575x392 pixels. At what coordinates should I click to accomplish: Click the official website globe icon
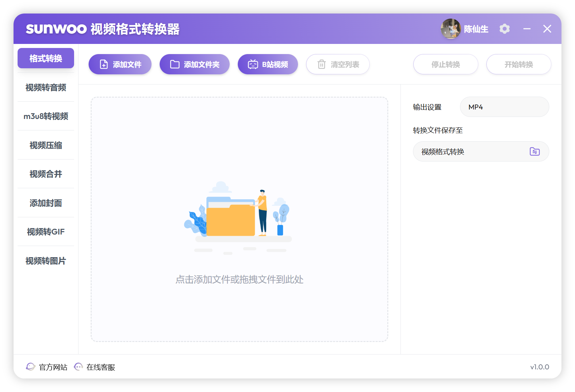[x=31, y=367]
